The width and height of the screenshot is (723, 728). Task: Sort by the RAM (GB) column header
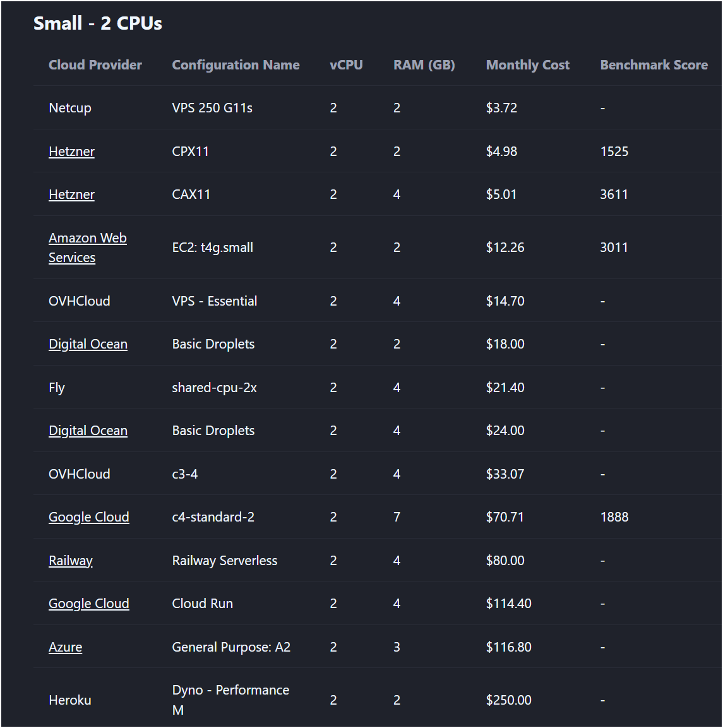pyautogui.click(x=424, y=64)
